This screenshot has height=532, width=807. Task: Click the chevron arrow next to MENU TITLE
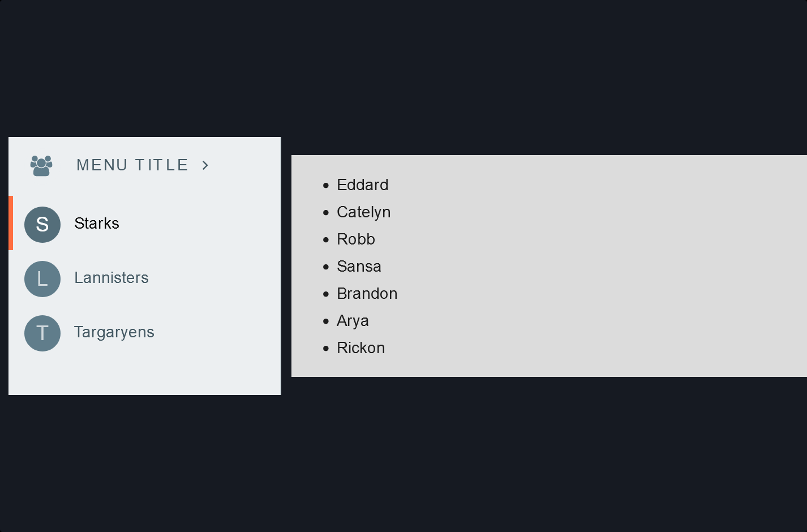point(205,165)
